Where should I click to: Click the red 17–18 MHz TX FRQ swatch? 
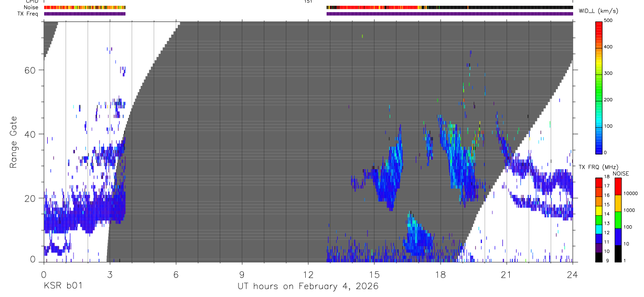pyautogui.click(x=599, y=181)
